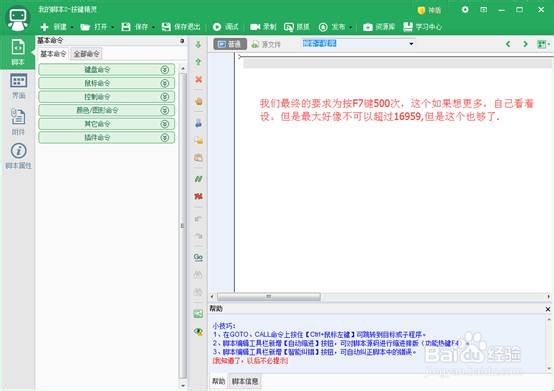Open the subroutine selector dropdown arrow
Viewport: 554px width, 391px height.
(x=411, y=44)
